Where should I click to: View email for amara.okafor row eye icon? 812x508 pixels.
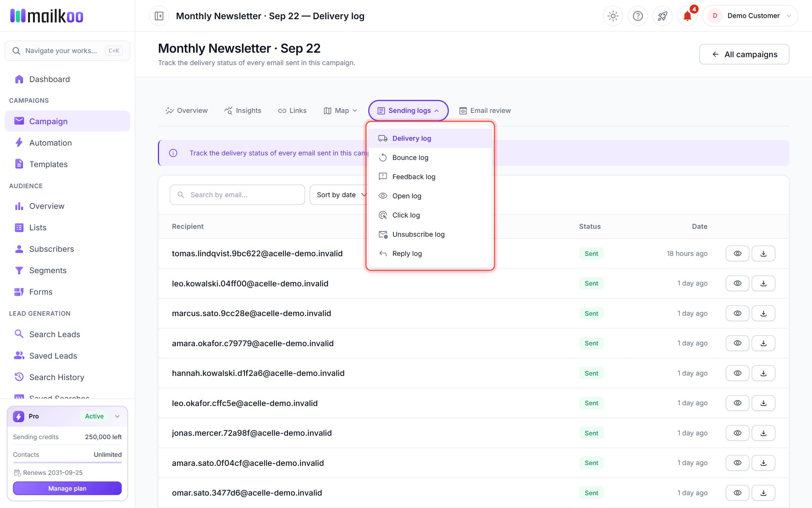(737, 343)
